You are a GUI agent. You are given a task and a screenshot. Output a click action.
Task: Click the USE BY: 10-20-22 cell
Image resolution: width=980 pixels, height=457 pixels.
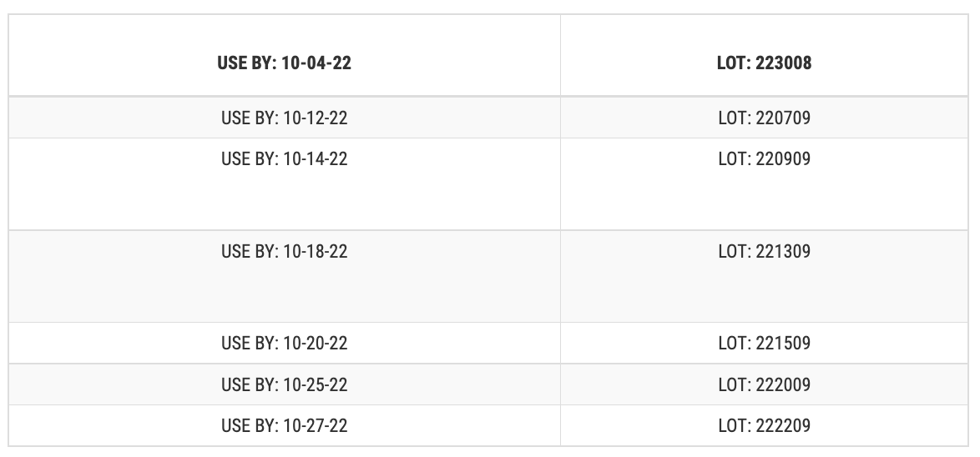click(x=285, y=343)
